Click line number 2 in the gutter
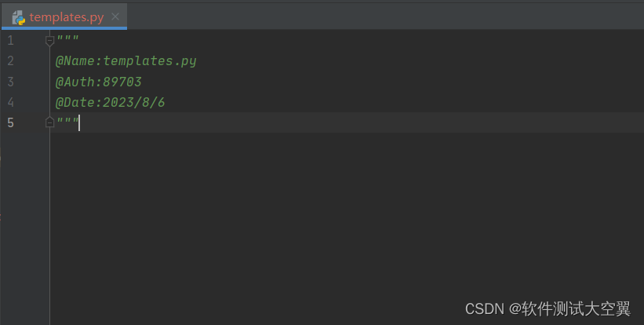Viewport: 644px width, 325px height. click(x=10, y=60)
